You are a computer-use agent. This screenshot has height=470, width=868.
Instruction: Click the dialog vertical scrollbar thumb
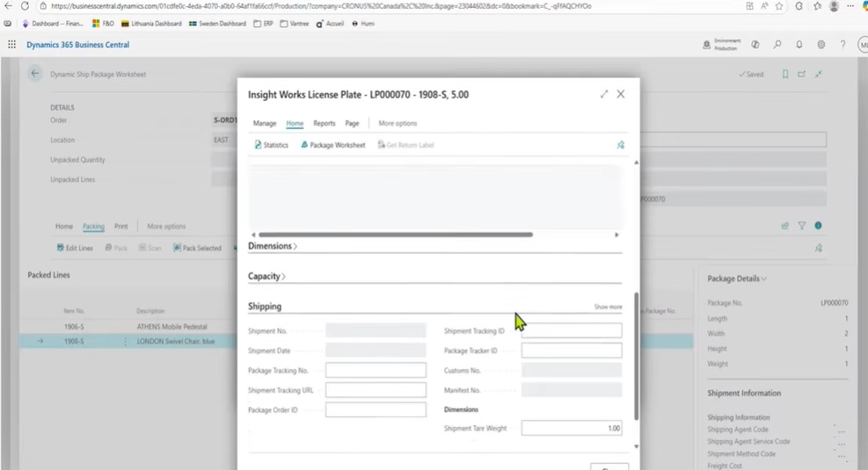[636, 356]
